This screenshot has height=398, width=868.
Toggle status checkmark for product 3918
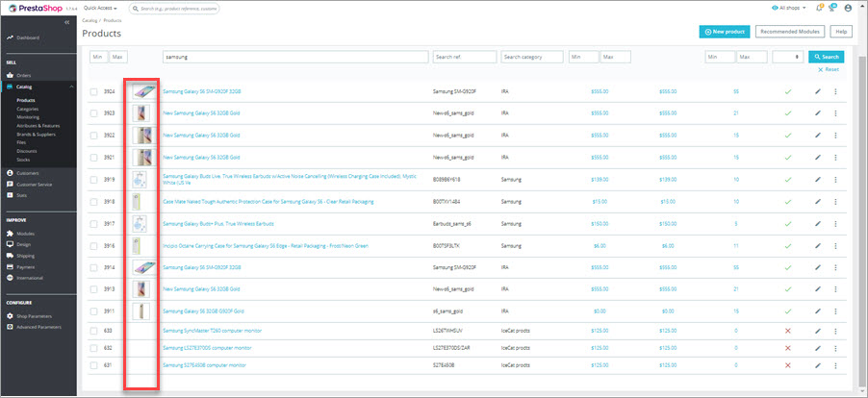coord(788,202)
